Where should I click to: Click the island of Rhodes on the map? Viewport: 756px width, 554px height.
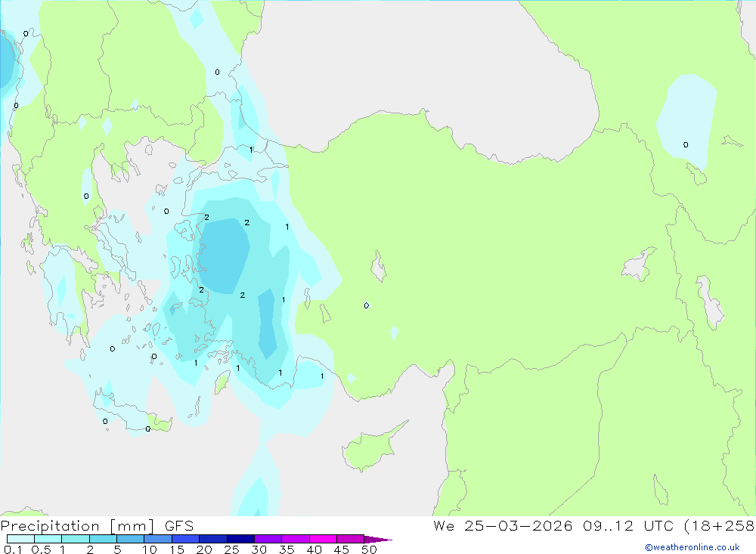222,383
